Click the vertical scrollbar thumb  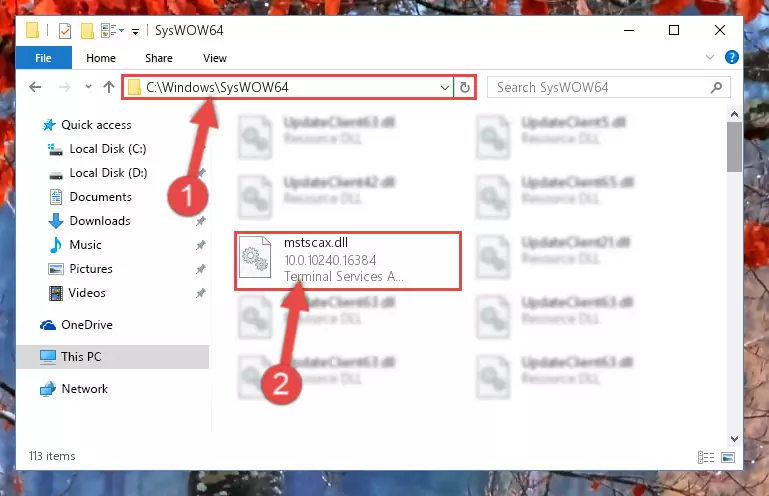point(734,147)
